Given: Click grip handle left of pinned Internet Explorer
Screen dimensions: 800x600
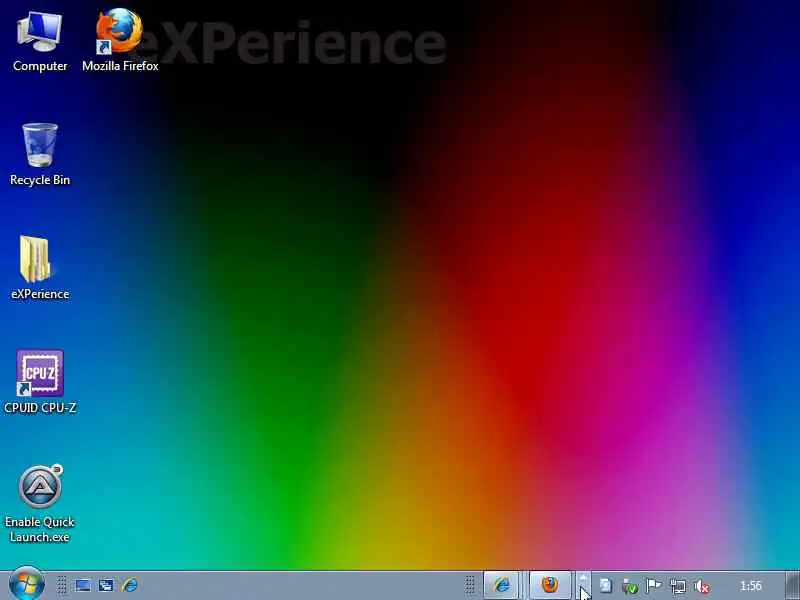Looking at the screenshot, I should (470, 585).
